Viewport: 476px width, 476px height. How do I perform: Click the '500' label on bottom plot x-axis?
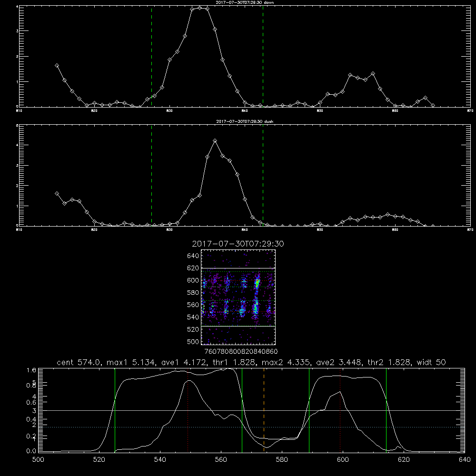click(x=38, y=460)
